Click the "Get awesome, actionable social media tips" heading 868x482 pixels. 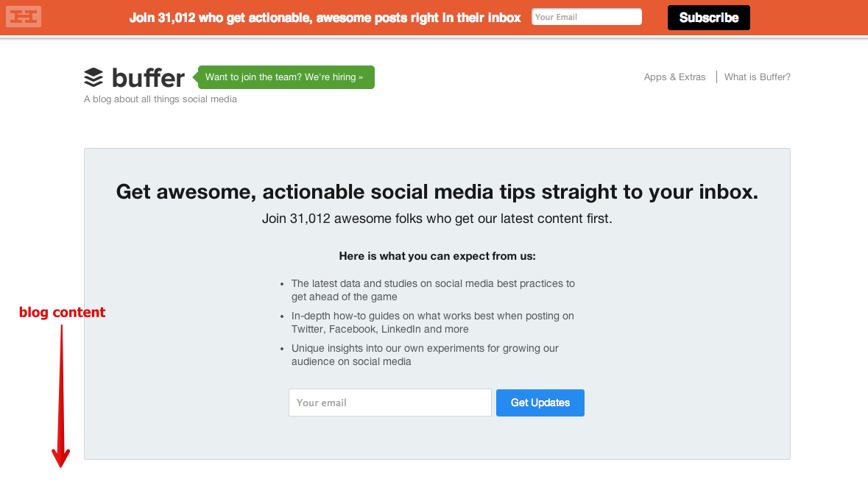(437, 192)
